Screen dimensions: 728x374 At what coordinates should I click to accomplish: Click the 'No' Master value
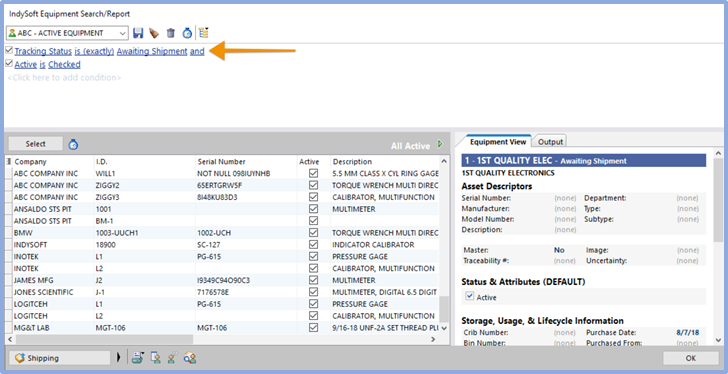(x=559, y=250)
